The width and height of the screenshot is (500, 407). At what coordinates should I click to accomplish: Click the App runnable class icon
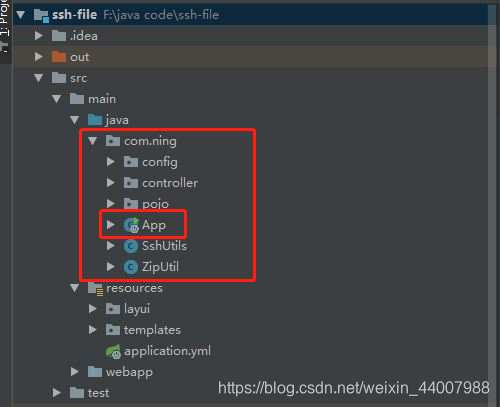(131, 225)
